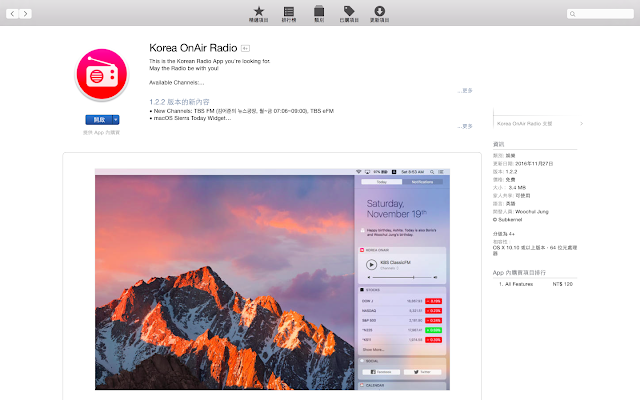Click the App Store search field
Viewport: 640px width, 400px height.
pyautogui.click(x=600, y=14)
